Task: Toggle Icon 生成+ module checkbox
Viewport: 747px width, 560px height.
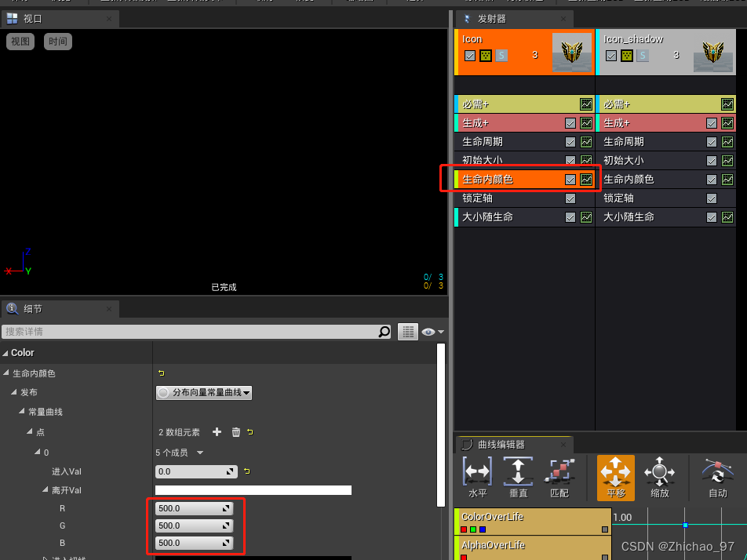Action: point(570,123)
